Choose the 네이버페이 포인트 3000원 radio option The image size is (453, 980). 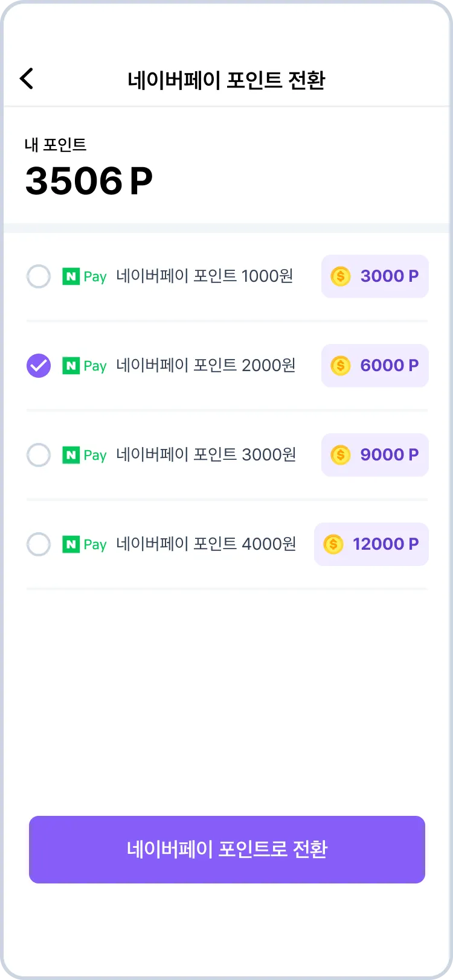coord(39,455)
